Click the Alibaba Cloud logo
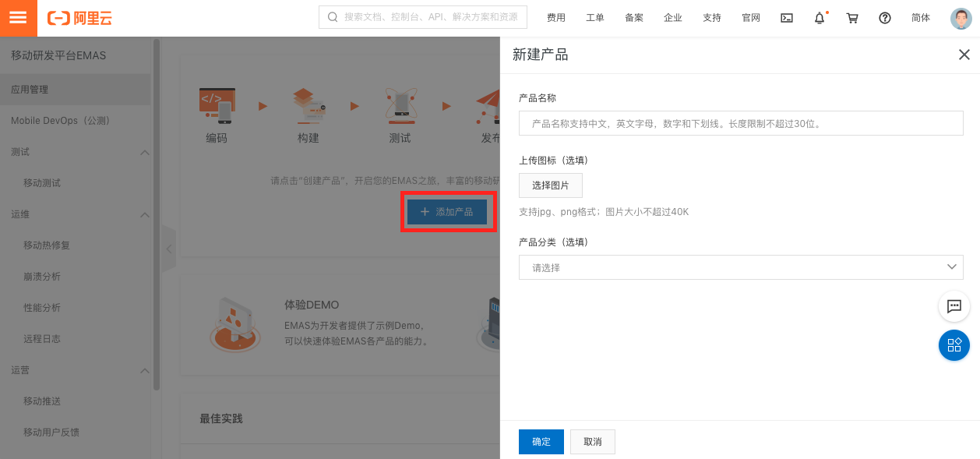 (80, 18)
